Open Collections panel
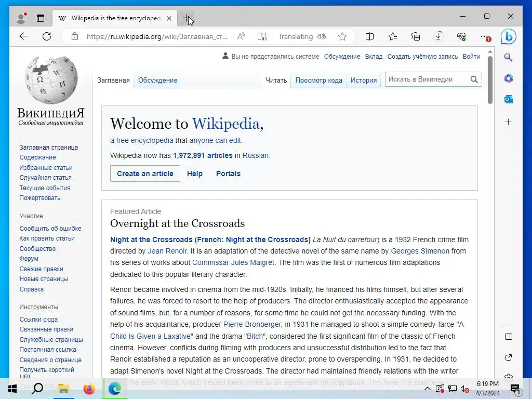 416,36
